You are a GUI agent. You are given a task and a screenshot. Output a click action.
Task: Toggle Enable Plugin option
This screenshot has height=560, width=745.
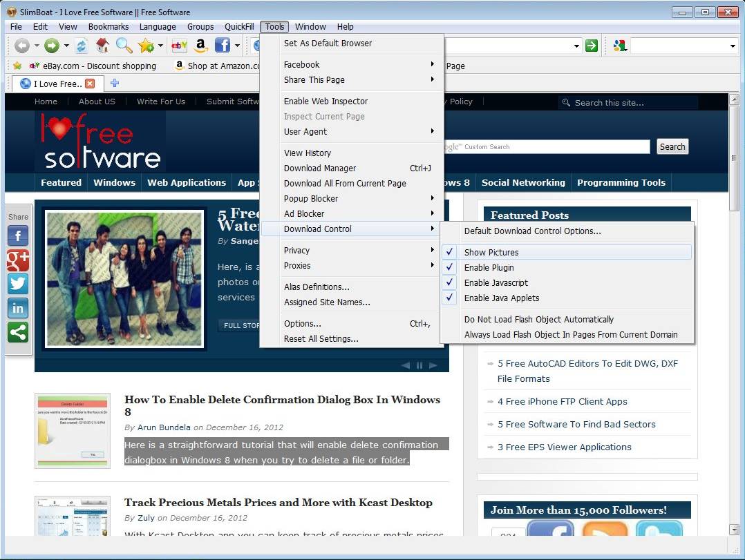(566, 267)
